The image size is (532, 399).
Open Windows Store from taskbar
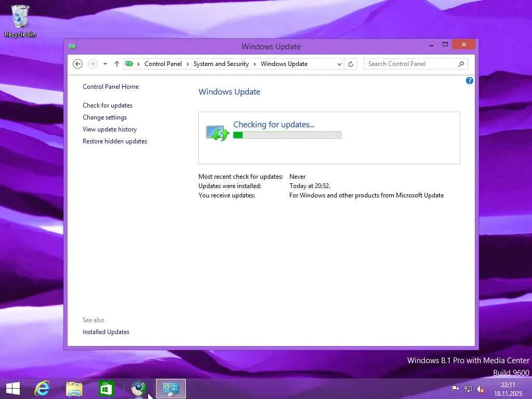point(106,389)
